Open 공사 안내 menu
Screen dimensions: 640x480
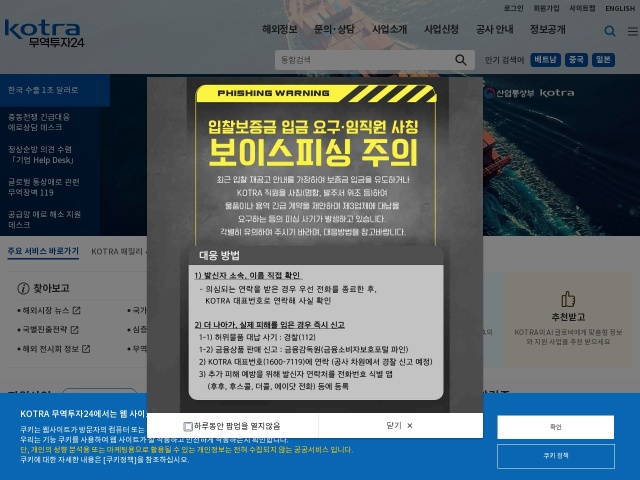click(494, 29)
